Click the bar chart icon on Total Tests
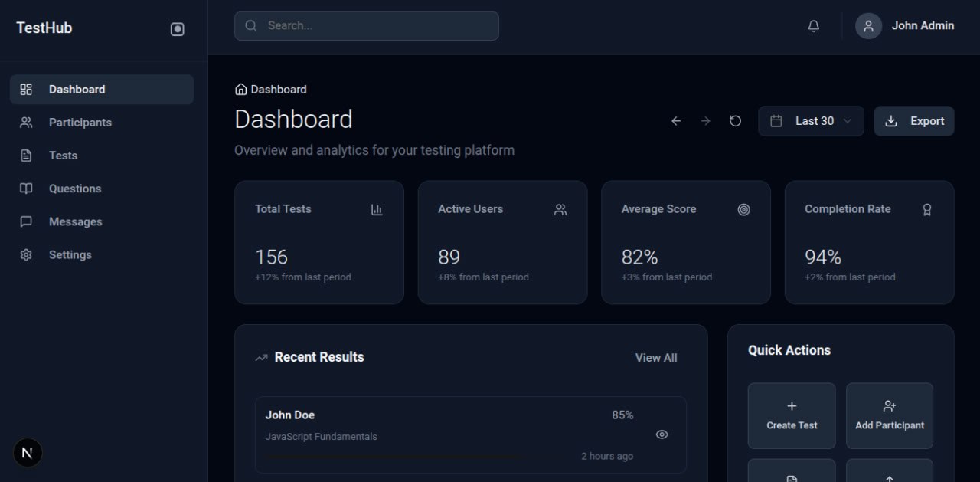The height and width of the screenshot is (482, 980). click(377, 209)
